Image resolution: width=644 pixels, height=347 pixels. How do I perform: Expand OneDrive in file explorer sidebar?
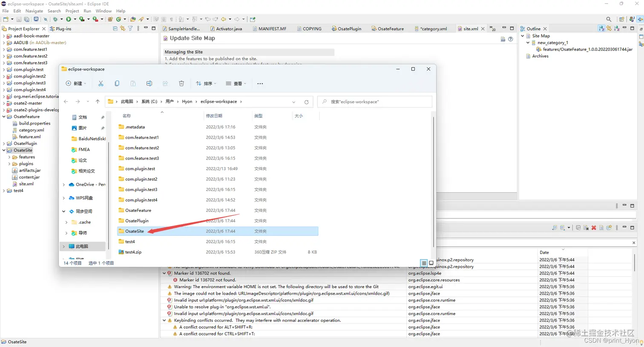click(x=64, y=185)
